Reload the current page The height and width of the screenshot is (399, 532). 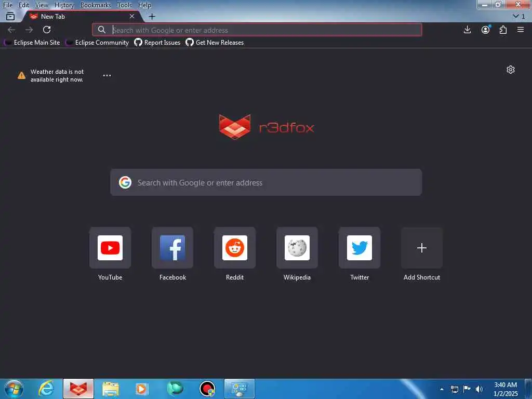(x=47, y=30)
